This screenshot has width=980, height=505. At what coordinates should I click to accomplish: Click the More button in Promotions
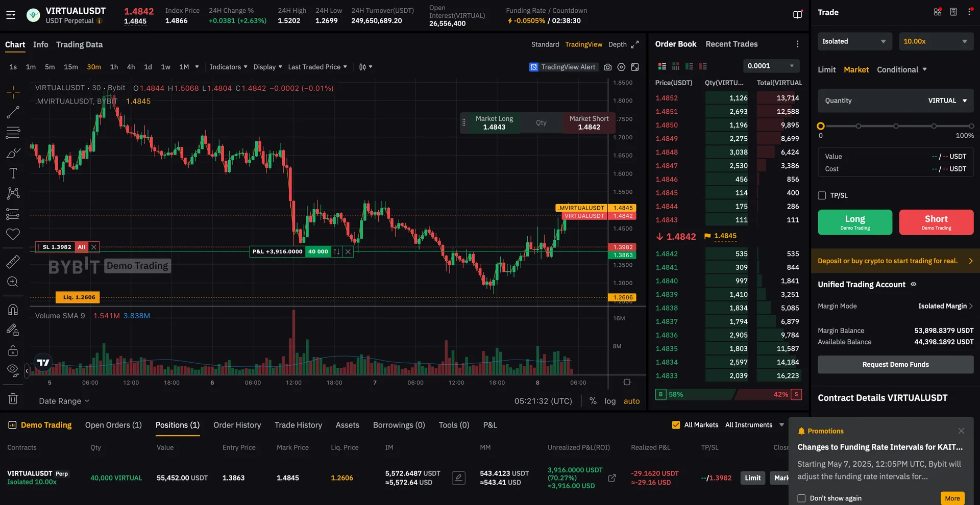tap(952, 498)
